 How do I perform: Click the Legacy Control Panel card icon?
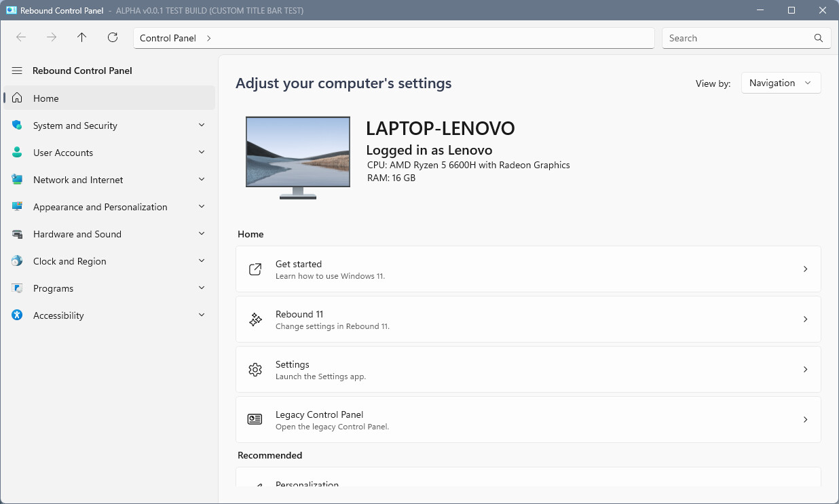[x=255, y=419]
